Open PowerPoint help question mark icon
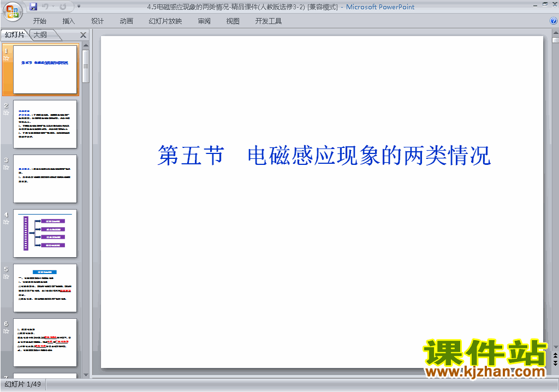 coord(554,21)
